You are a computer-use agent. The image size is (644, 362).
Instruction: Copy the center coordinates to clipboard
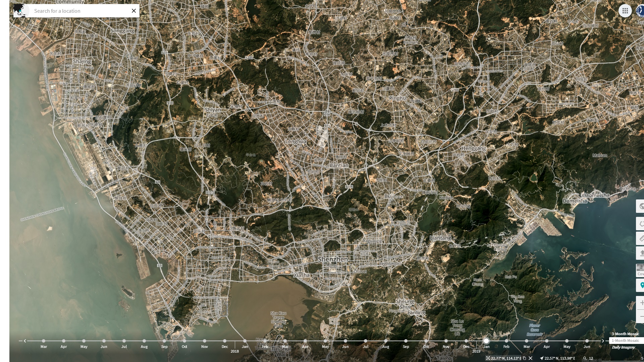(525, 358)
